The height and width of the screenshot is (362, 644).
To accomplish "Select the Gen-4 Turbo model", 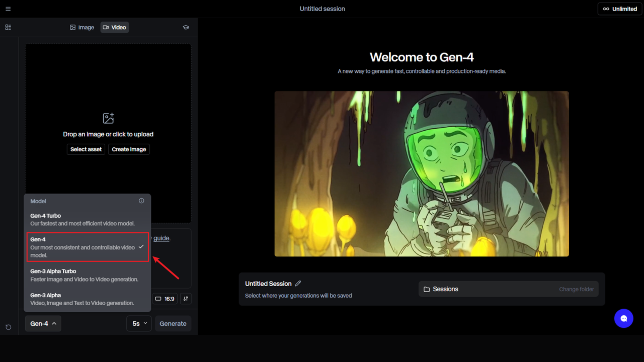I will pyautogui.click(x=87, y=219).
